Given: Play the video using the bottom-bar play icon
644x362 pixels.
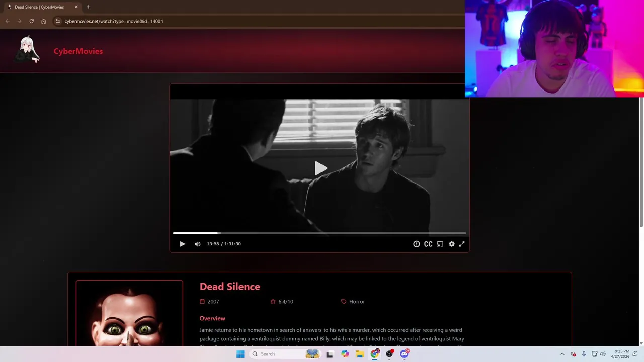Looking at the screenshot, I should pyautogui.click(x=182, y=244).
